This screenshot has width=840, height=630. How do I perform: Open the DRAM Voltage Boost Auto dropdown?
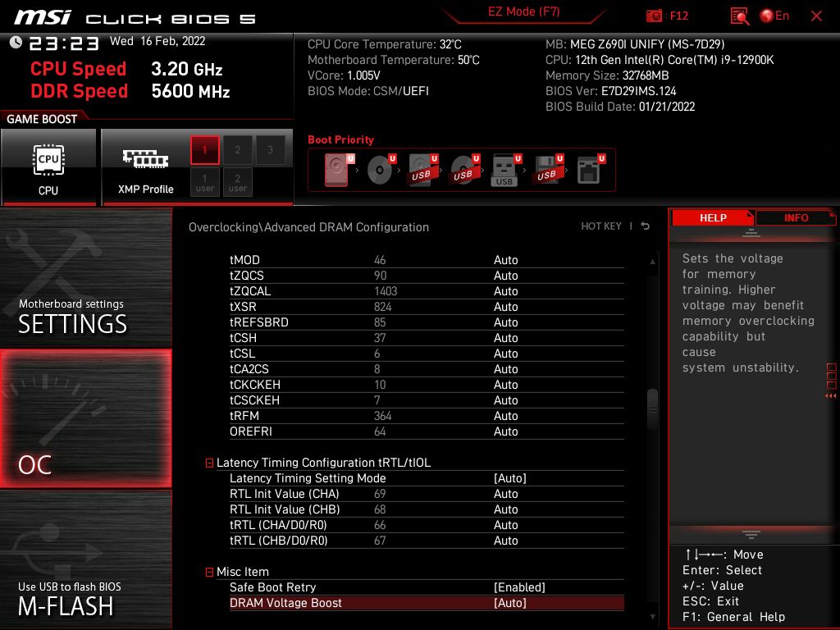510,603
